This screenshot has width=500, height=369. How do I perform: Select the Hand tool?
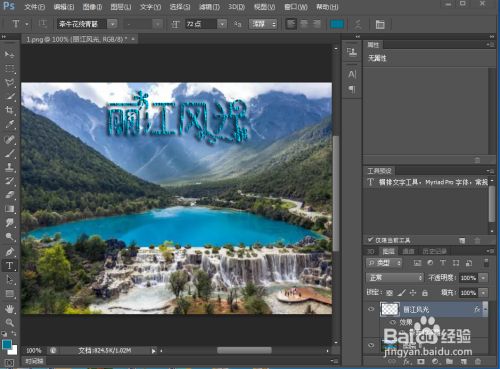point(9,308)
